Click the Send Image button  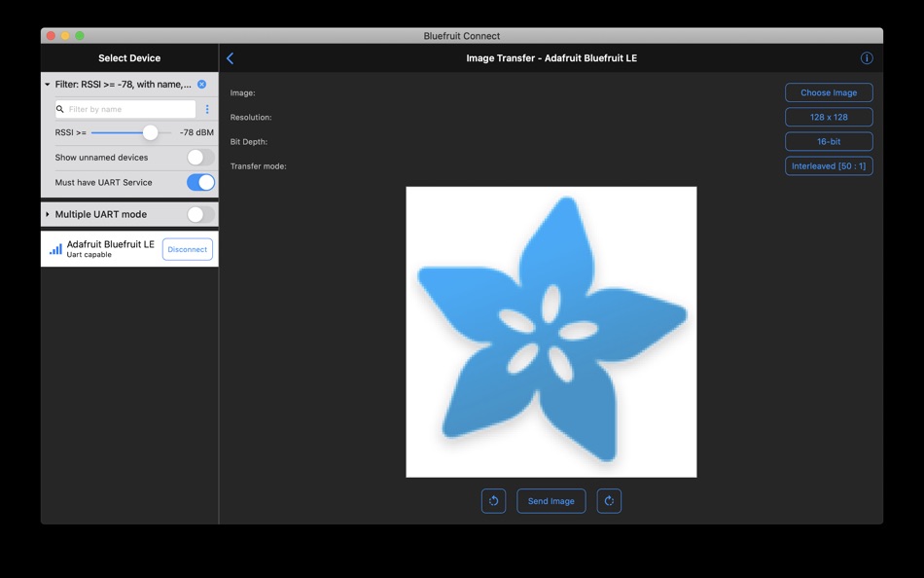tap(551, 501)
